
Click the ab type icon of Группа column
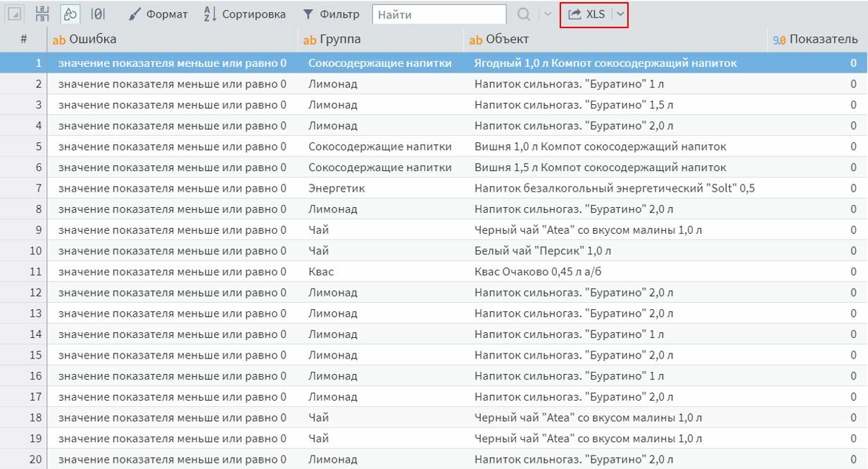(310, 40)
